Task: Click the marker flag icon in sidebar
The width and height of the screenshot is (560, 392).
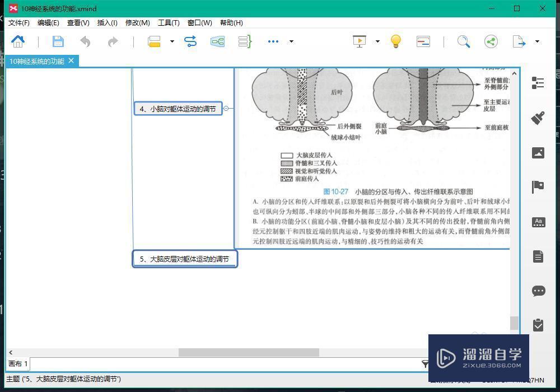Action: 538,187
